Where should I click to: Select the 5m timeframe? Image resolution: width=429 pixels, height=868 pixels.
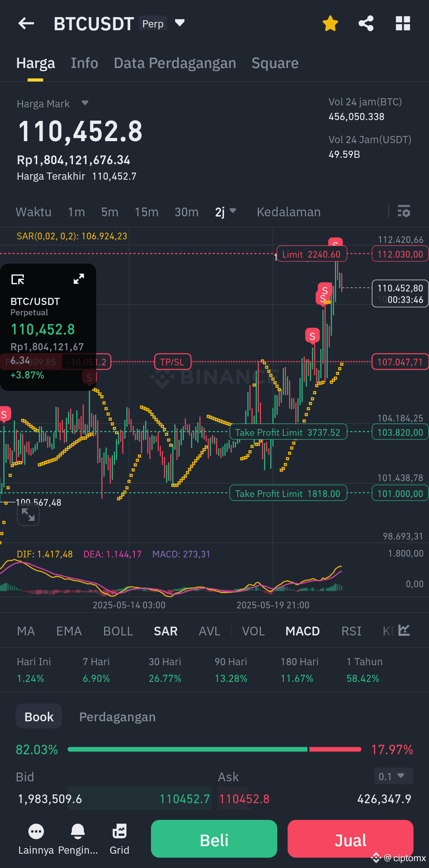click(110, 212)
